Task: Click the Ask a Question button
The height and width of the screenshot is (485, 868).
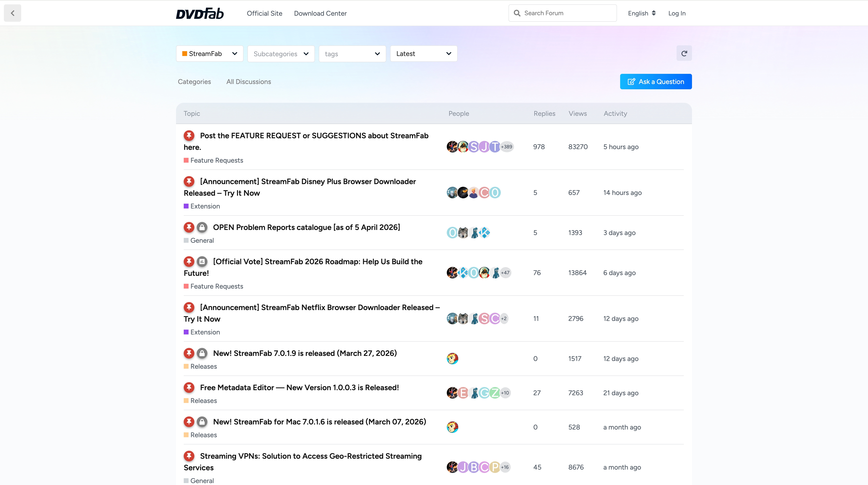Action: tap(656, 82)
